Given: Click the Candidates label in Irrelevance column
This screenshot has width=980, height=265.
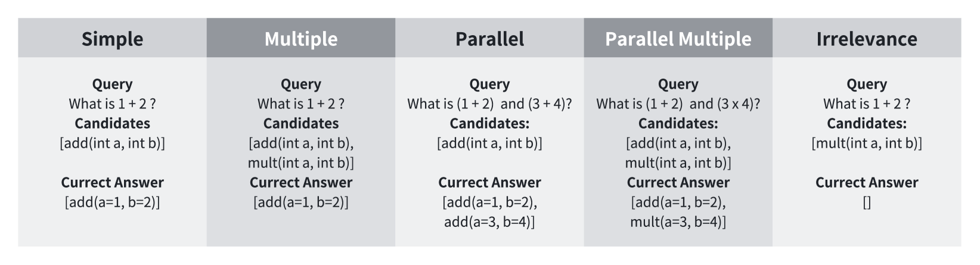Looking at the screenshot, I should (x=866, y=123).
